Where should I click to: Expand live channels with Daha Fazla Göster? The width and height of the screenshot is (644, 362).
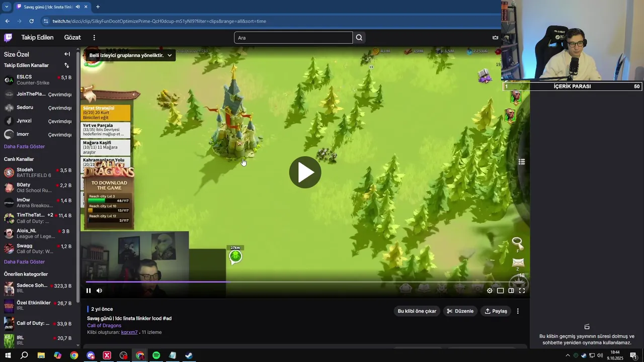click(x=24, y=262)
